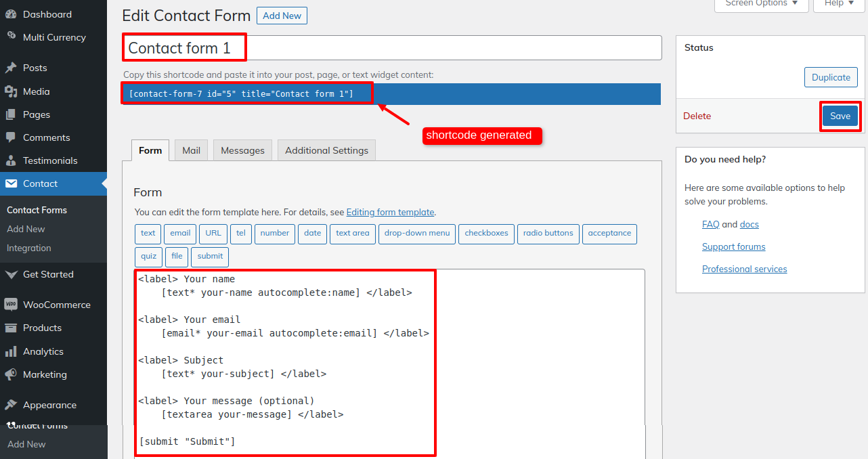Open the Additional Settings tab
Image resolution: width=868 pixels, height=459 pixels.
(326, 150)
